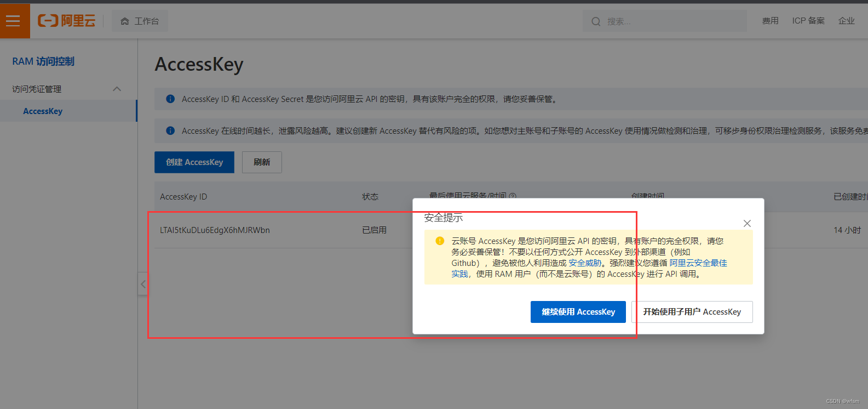
Task: Open the ICP 备案 menu
Action: point(808,21)
